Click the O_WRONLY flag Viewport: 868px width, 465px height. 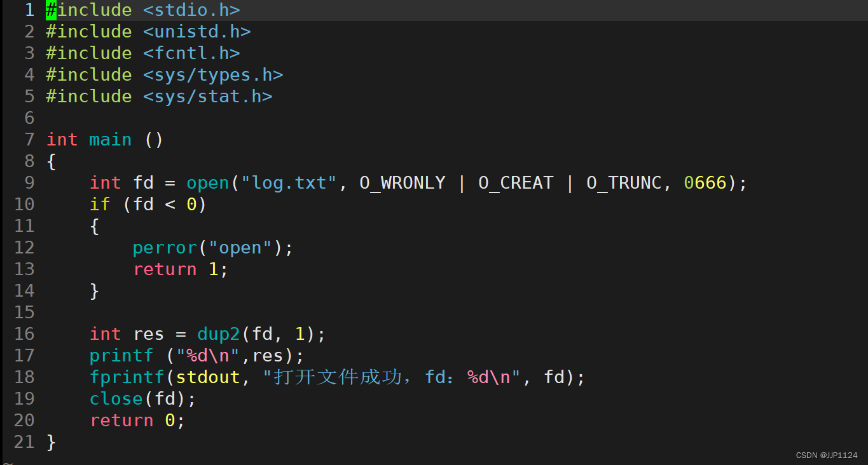[403, 183]
